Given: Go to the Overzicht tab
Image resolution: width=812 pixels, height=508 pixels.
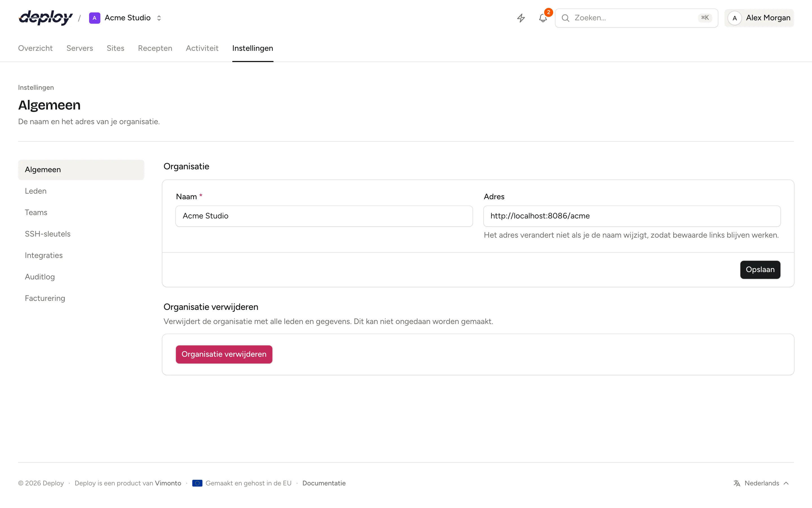Looking at the screenshot, I should point(35,48).
